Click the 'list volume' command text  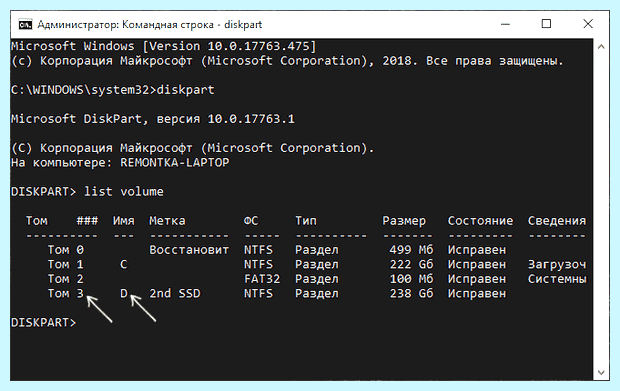coord(124,192)
